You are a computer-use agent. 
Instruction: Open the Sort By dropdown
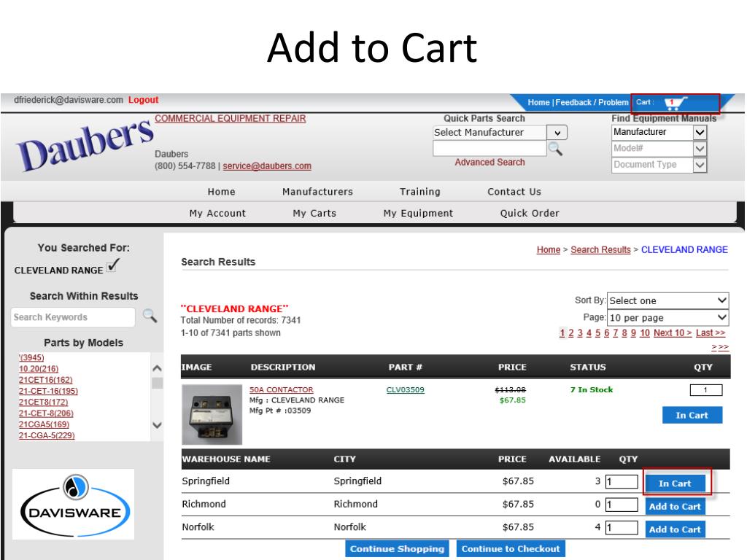tap(668, 300)
